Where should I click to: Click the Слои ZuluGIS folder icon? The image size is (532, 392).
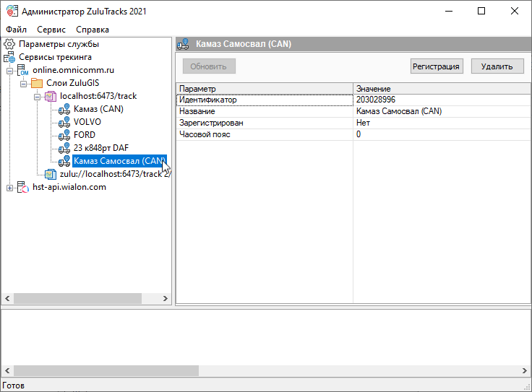pyautogui.click(x=37, y=83)
